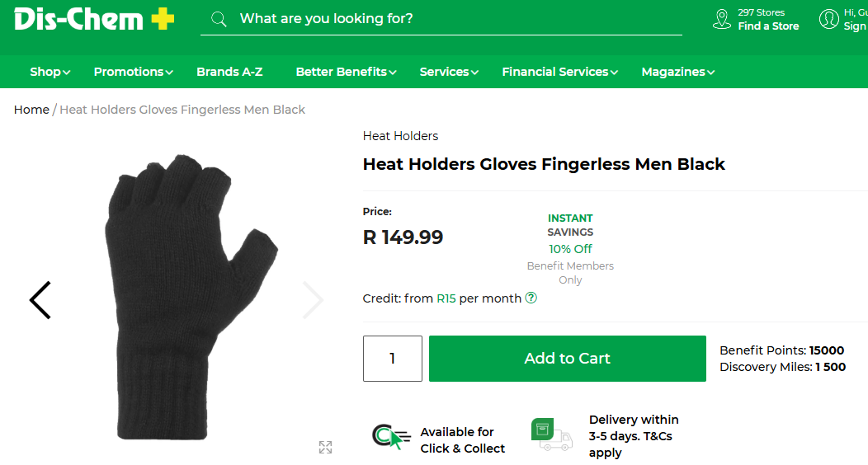Show previous product image arrow
Image resolution: width=868 pixels, height=465 pixels.
tap(40, 300)
